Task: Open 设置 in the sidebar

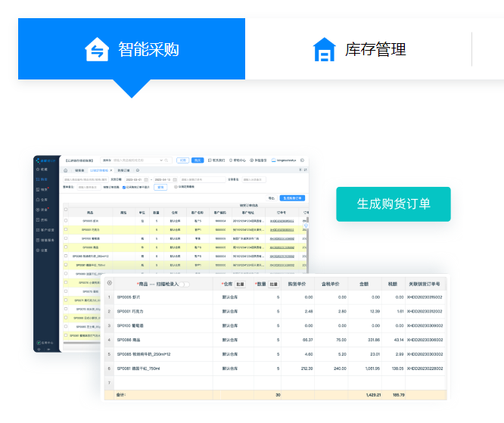Action: [x=42, y=250]
